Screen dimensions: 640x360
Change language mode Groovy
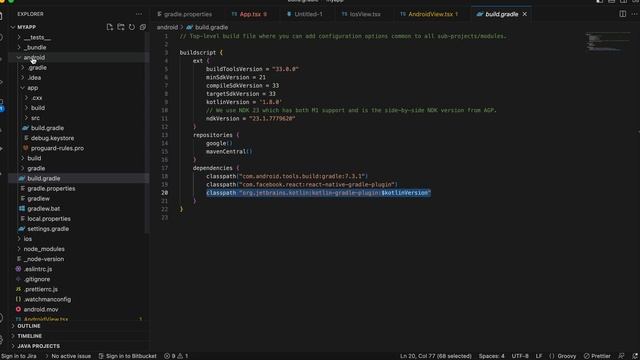click(x=563, y=356)
